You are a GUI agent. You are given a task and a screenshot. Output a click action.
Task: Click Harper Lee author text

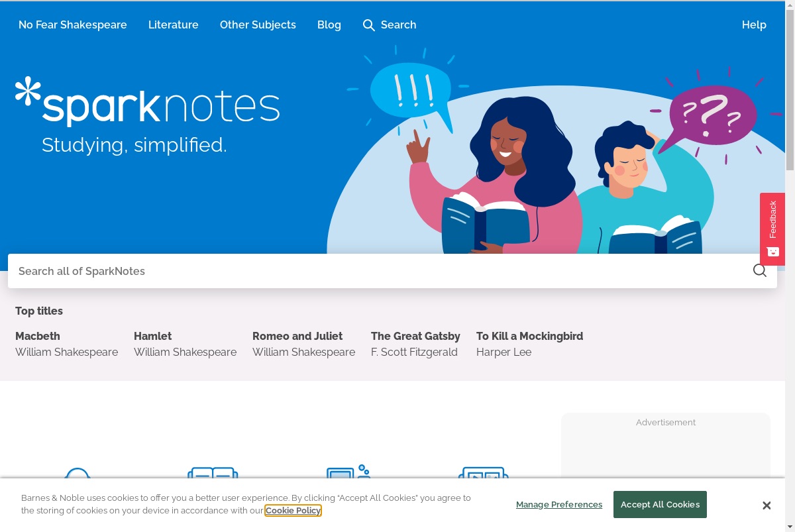pyautogui.click(x=503, y=352)
